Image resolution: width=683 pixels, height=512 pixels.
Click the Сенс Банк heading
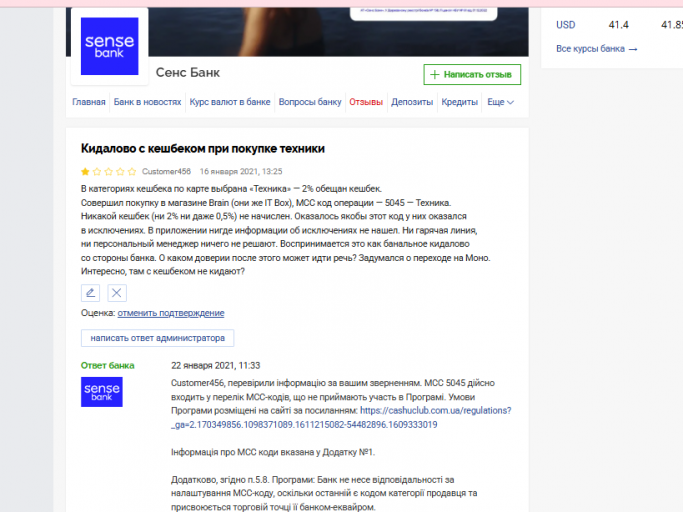(x=188, y=72)
